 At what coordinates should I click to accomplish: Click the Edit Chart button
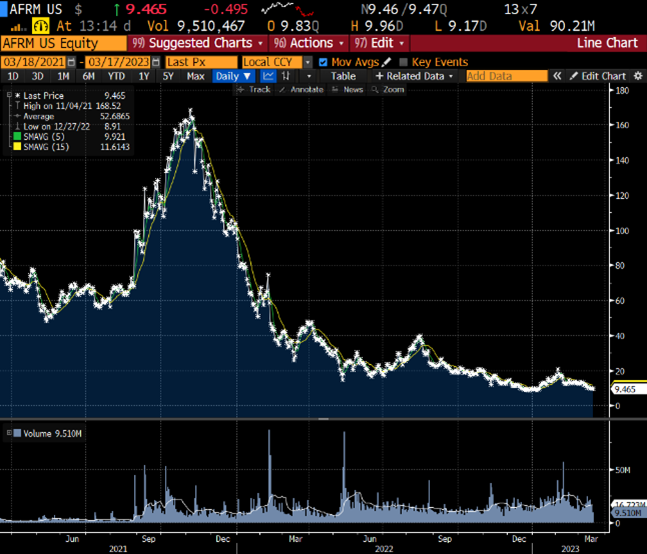click(599, 76)
